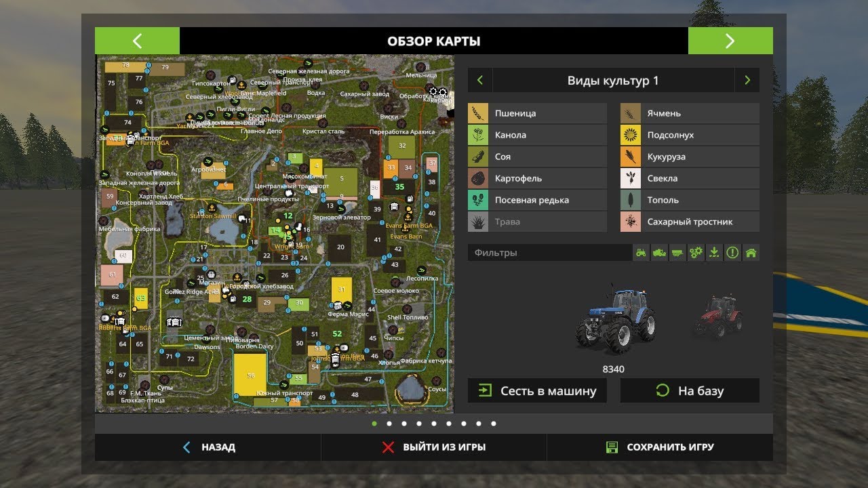868x488 pixels.
Task: Click the Borden Dairy map label
Action: (254, 346)
